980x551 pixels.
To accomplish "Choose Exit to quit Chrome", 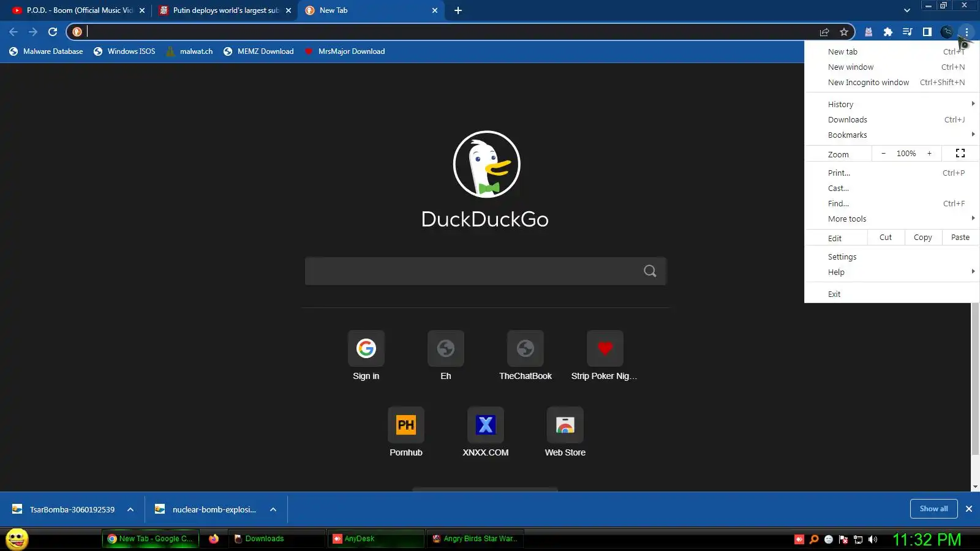I will click(892, 294).
